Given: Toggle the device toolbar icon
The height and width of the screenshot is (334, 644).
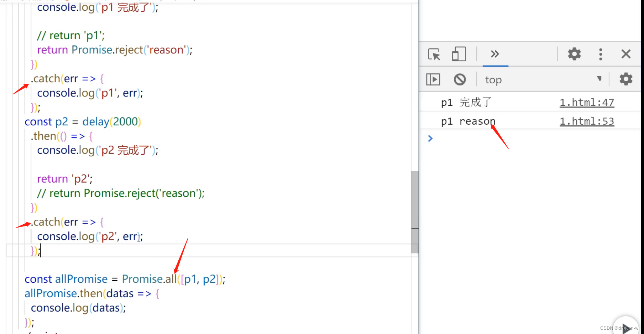Looking at the screenshot, I should click(459, 54).
